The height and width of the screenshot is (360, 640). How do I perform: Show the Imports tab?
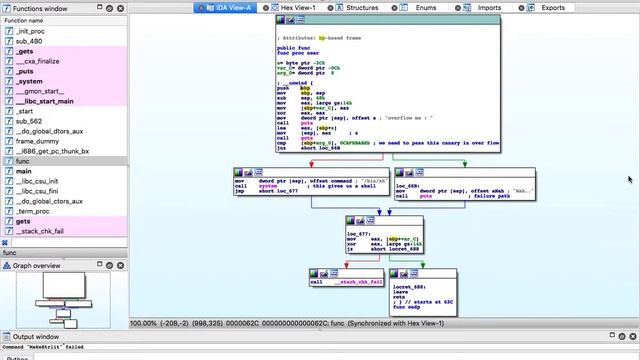click(x=489, y=8)
